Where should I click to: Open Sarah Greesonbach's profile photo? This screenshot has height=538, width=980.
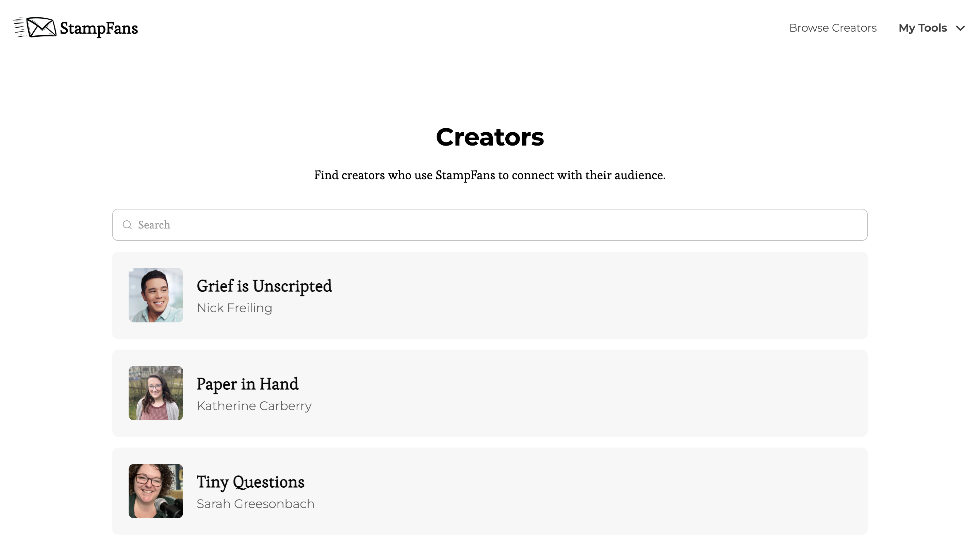tap(156, 491)
